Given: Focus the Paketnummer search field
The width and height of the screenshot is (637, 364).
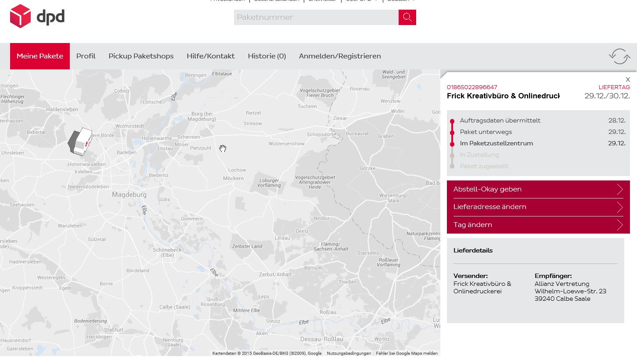Looking at the screenshot, I should point(316,17).
